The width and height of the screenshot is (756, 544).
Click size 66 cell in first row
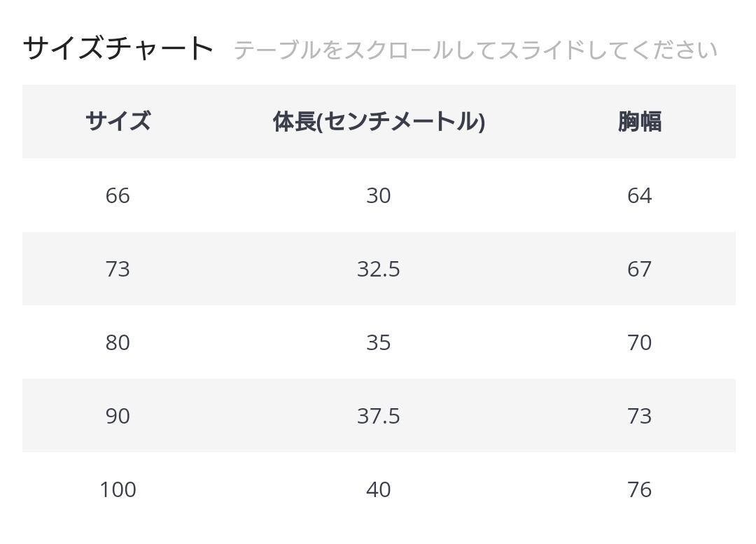click(x=118, y=196)
